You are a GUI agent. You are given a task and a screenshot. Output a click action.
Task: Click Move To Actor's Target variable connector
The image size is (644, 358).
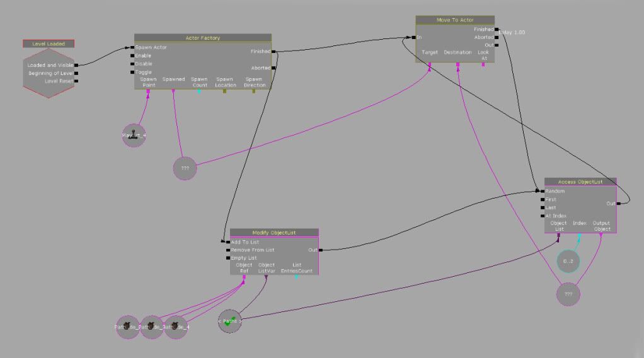[x=430, y=64]
